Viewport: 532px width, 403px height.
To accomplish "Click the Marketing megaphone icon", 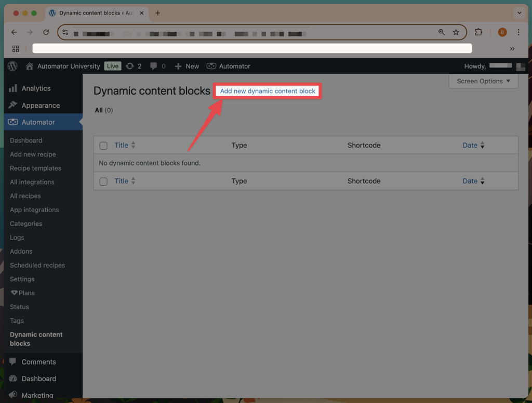I will (x=15, y=395).
